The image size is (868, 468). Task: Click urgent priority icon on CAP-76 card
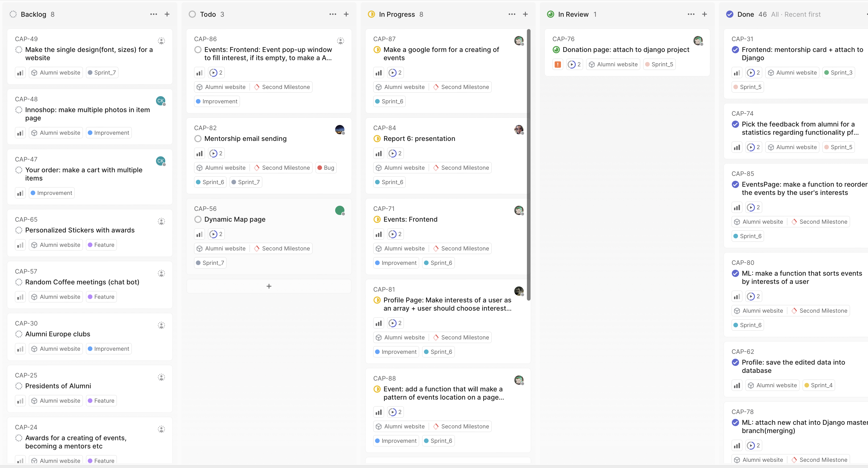click(x=558, y=64)
